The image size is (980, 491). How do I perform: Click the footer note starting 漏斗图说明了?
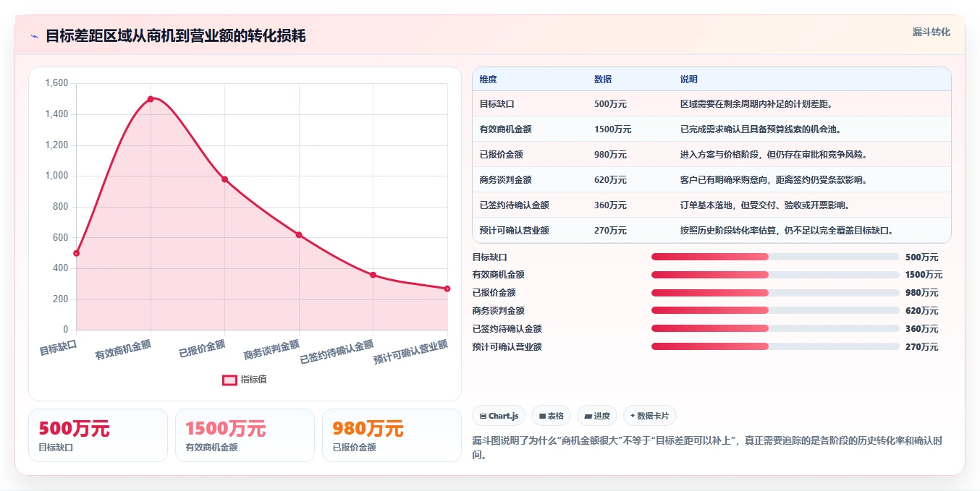[x=707, y=448]
